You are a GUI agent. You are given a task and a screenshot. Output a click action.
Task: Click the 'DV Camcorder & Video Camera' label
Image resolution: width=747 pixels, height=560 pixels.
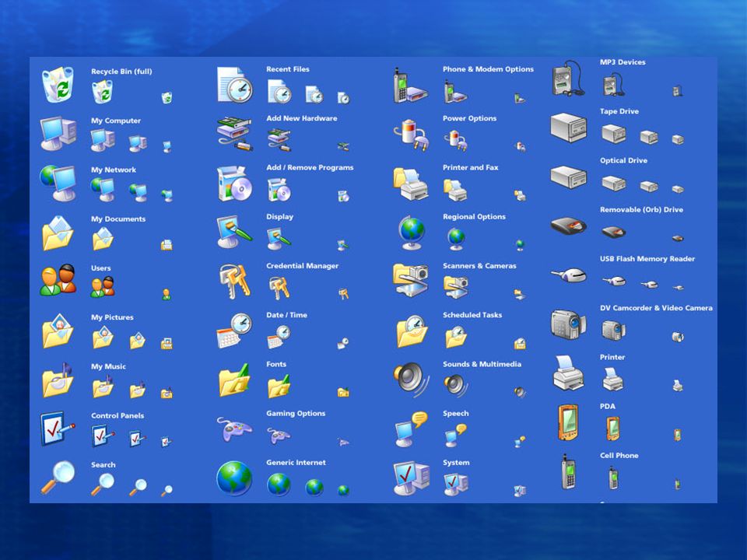[x=656, y=308]
